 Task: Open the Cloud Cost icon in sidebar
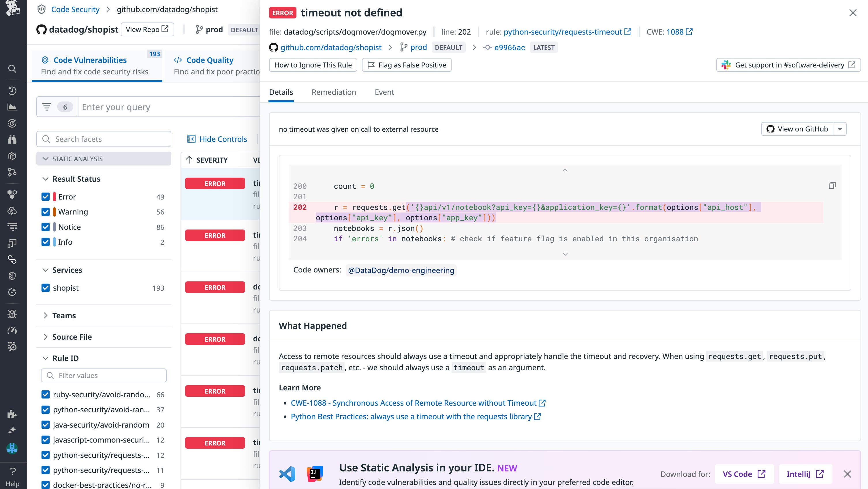click(12, 211)
